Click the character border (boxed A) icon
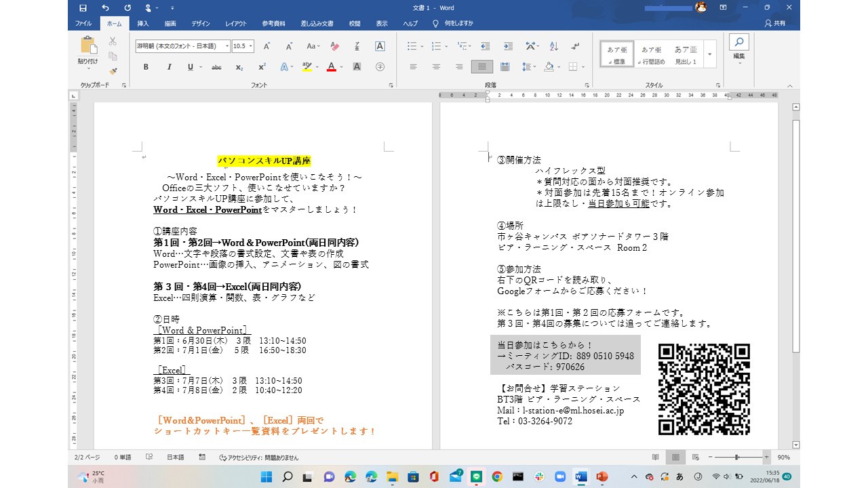The image size is (868, 488). (x=380, y=46)
